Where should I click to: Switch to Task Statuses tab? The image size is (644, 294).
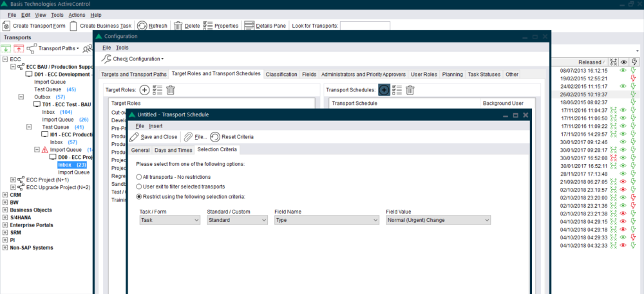pos(484,75)
